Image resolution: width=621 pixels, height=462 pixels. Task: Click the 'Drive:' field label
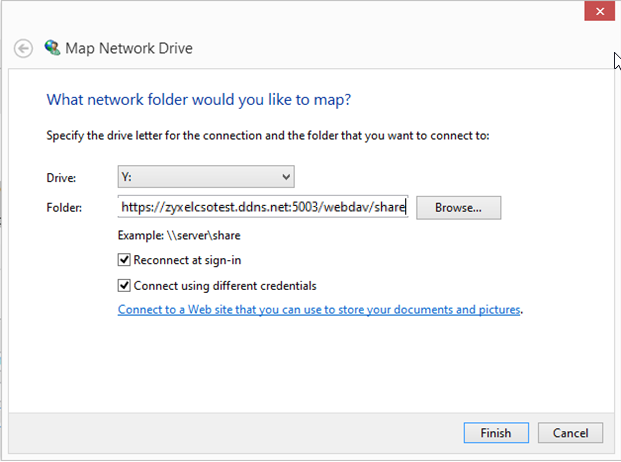(62, 178)
